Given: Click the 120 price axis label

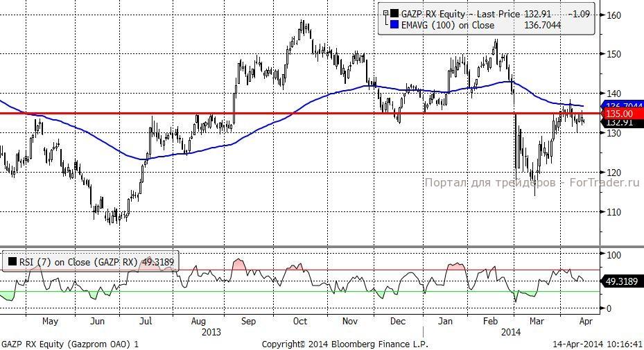Looking at the screenshot, I should [613, 173].
